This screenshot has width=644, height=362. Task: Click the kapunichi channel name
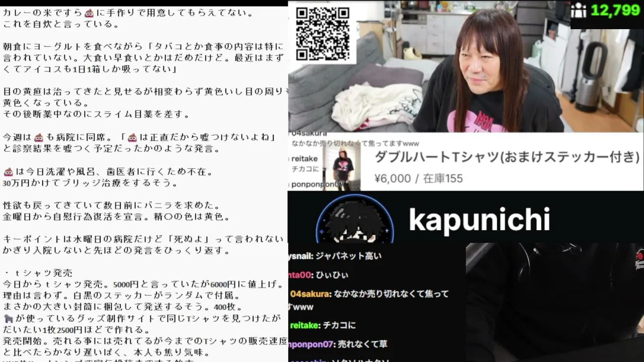pyautogui.click(x=479, y=219)
